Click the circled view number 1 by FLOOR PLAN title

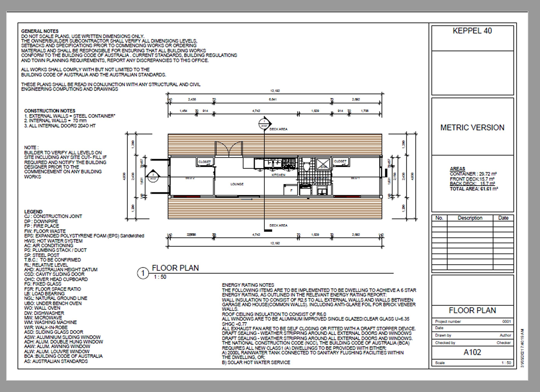(143, 273)
